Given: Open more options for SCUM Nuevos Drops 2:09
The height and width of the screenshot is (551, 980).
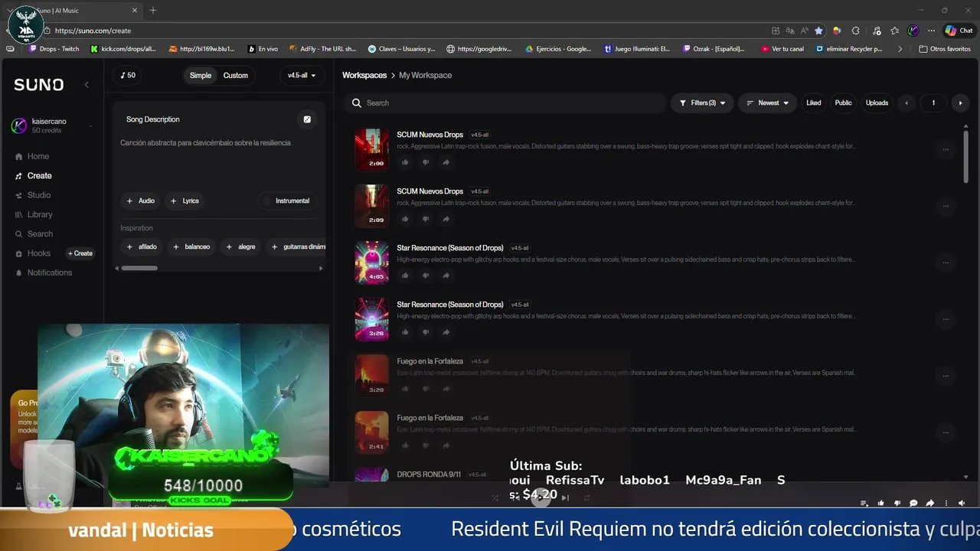Looking at the screenshot, I should coord(946,206).
